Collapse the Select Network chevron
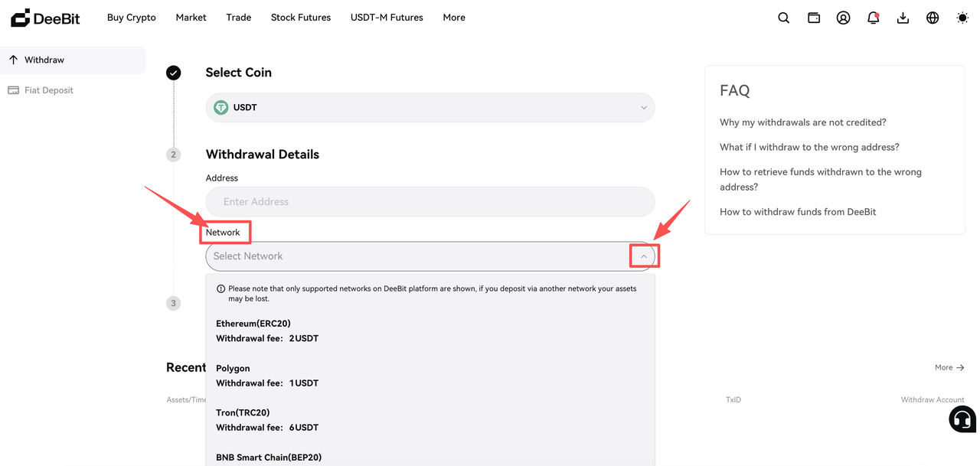 point(644,256)
